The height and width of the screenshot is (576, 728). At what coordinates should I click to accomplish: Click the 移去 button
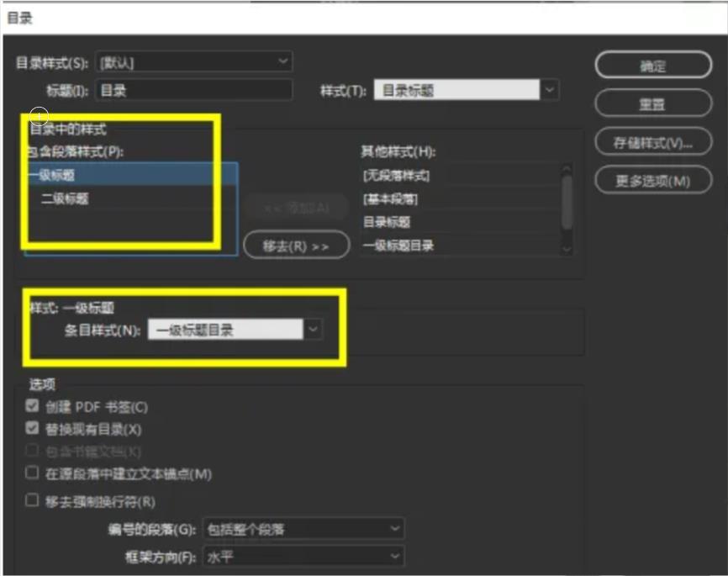[295, 246]
